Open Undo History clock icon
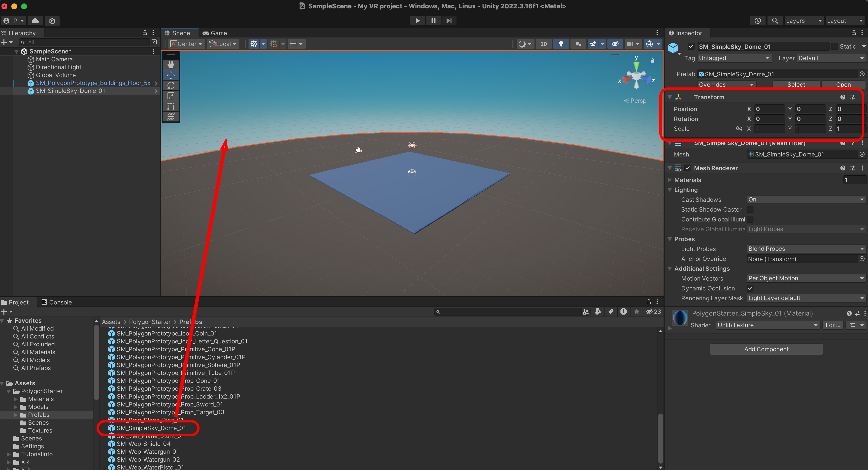The image size is (868, 470). pyautogui.click(x=758, y=20)
